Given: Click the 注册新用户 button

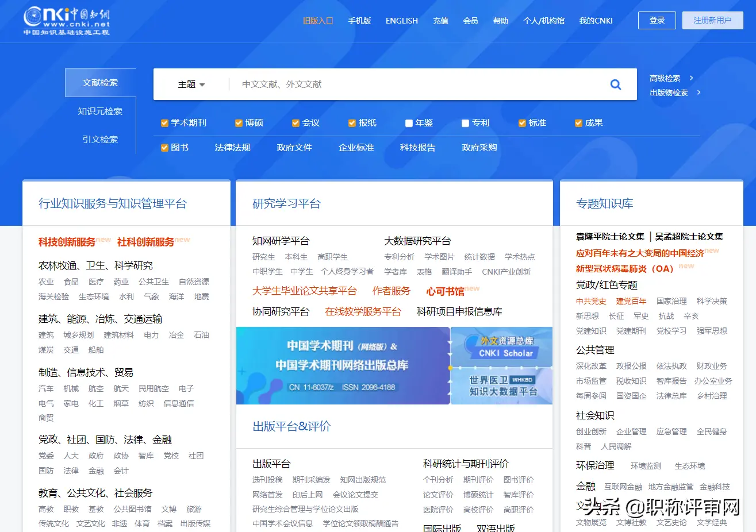Looking at the screenshot, I should (712, 20).
